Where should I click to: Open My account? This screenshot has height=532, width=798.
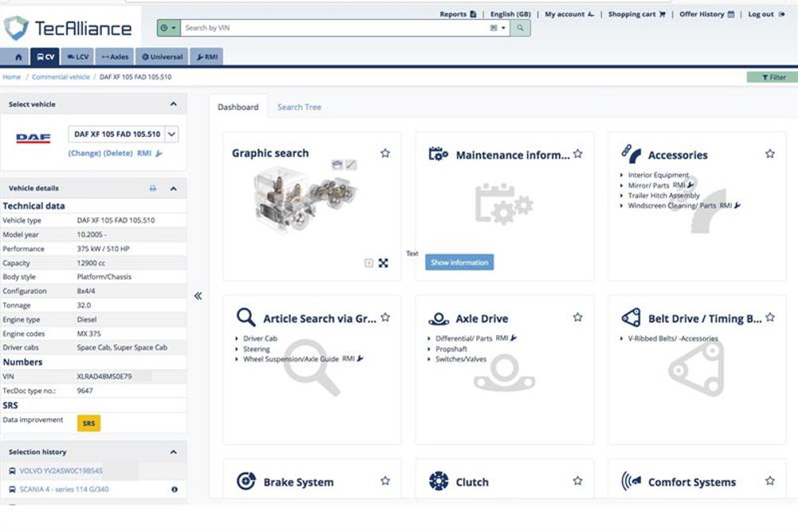[x=569, y=14]
